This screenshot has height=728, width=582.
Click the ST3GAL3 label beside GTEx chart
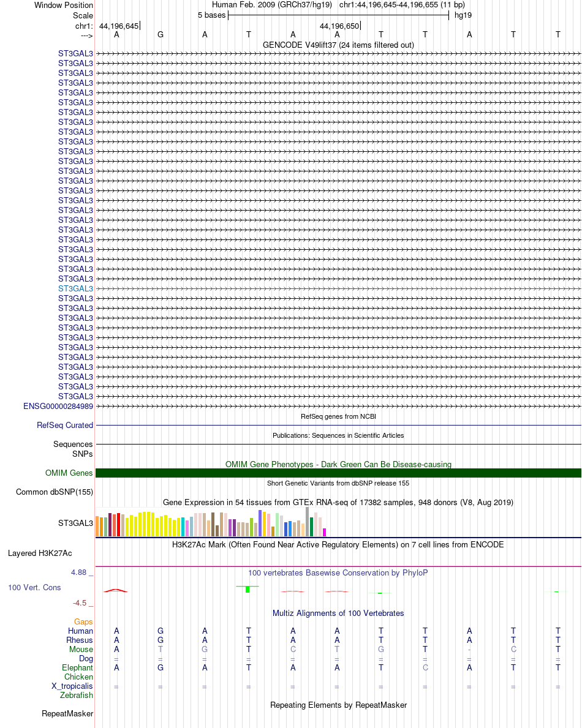click(75, 523)
